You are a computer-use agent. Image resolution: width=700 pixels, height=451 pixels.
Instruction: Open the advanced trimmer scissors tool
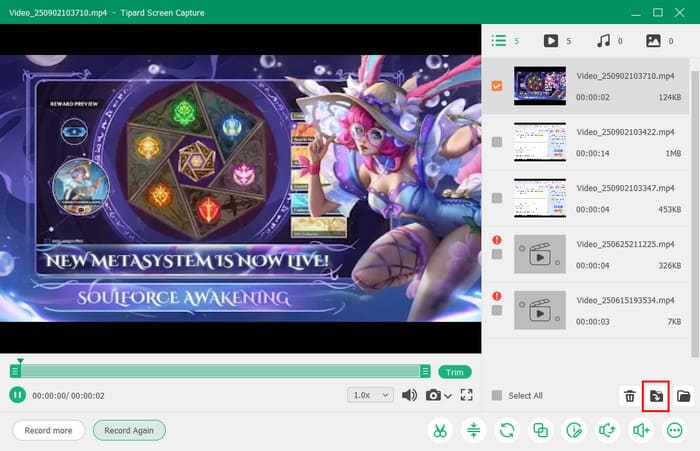point(439,430)
